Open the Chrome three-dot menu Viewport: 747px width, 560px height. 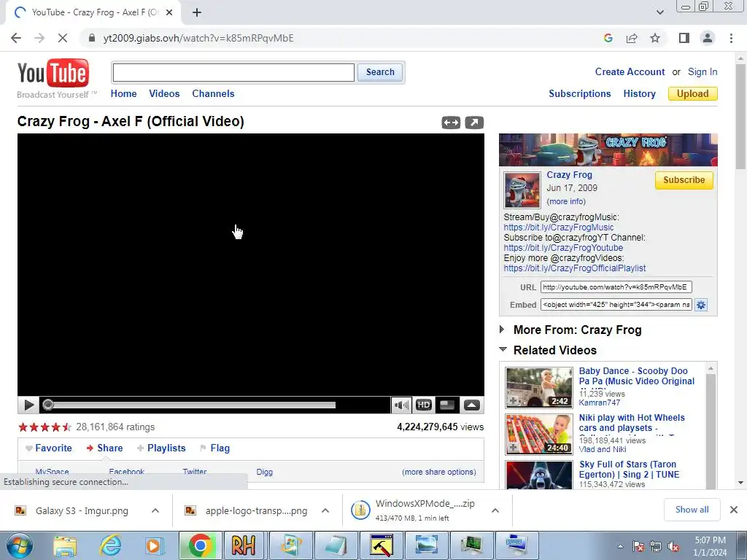click(731, 38)
